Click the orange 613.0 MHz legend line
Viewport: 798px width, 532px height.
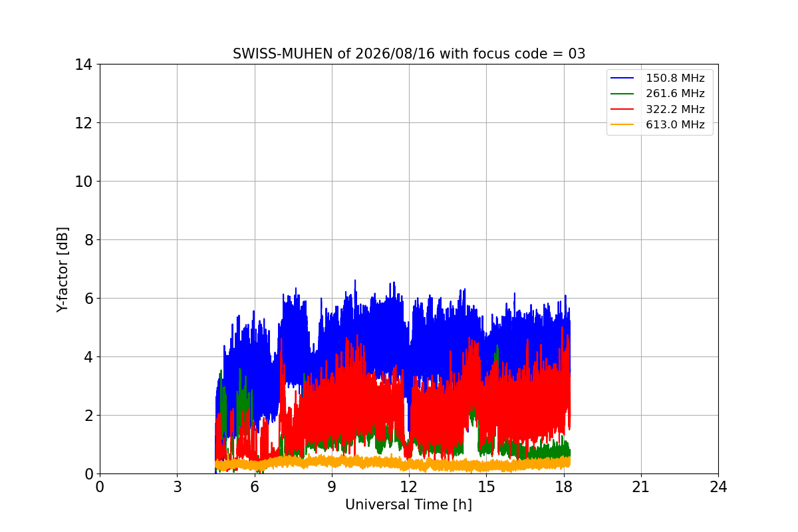[622, 125]
